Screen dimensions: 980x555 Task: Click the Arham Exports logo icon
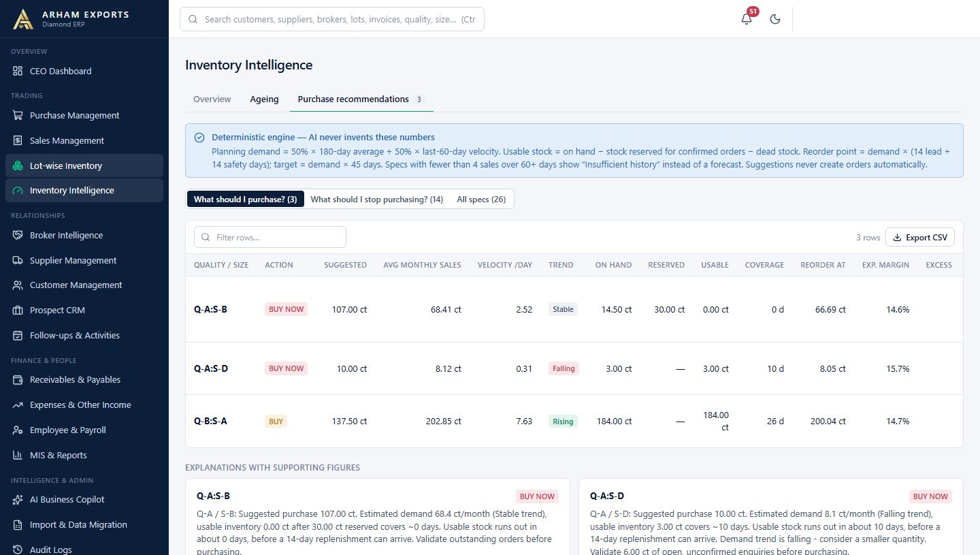[22, 19]
